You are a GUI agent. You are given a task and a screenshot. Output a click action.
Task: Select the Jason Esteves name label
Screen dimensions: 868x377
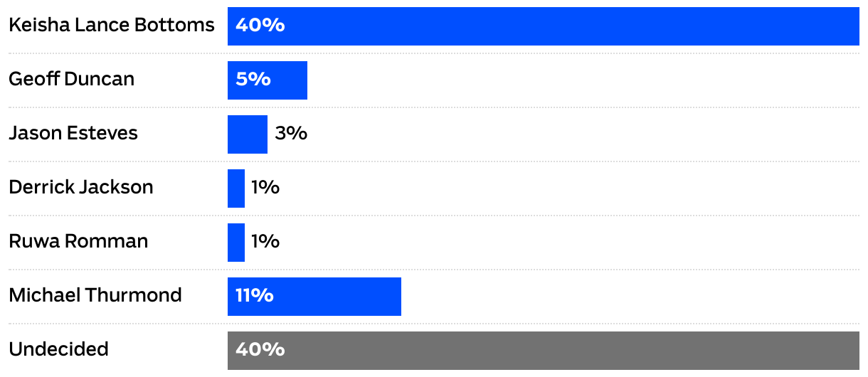pyautogui.click(x=73, y=133)
